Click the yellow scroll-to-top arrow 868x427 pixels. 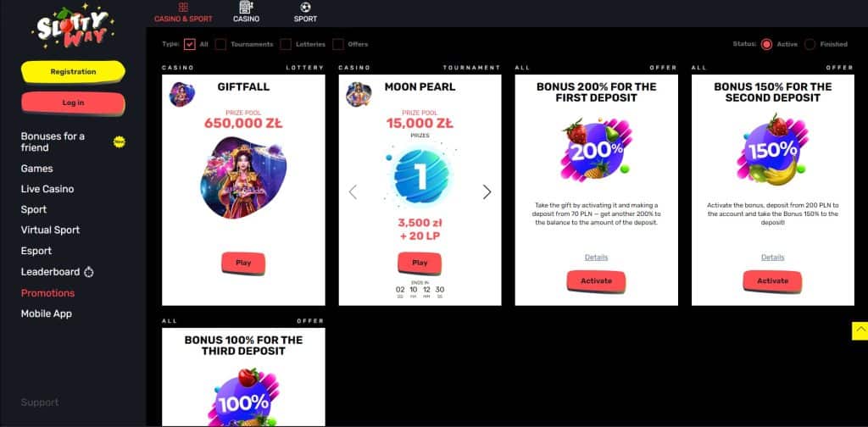[860, 330]
